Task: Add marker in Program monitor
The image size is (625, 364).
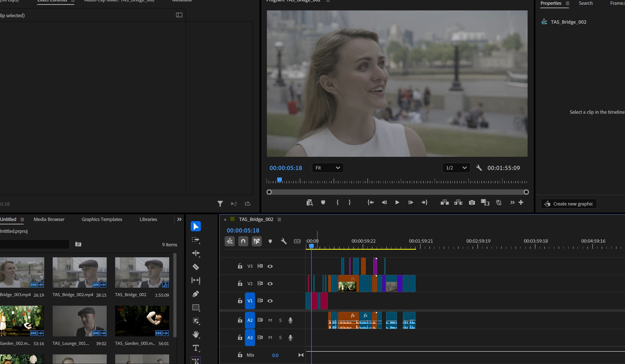Action: [x=323, y=202]
